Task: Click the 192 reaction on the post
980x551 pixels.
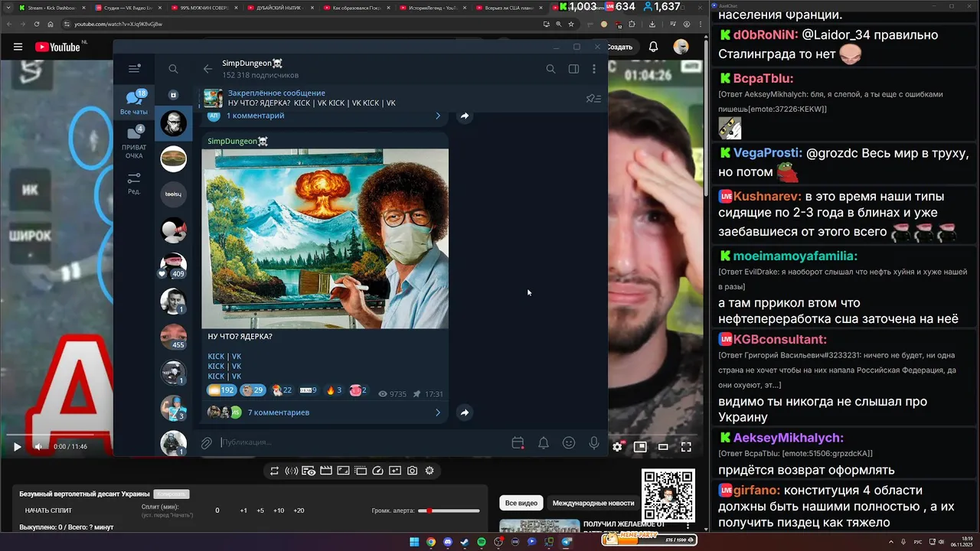Action: coord(221,390)
